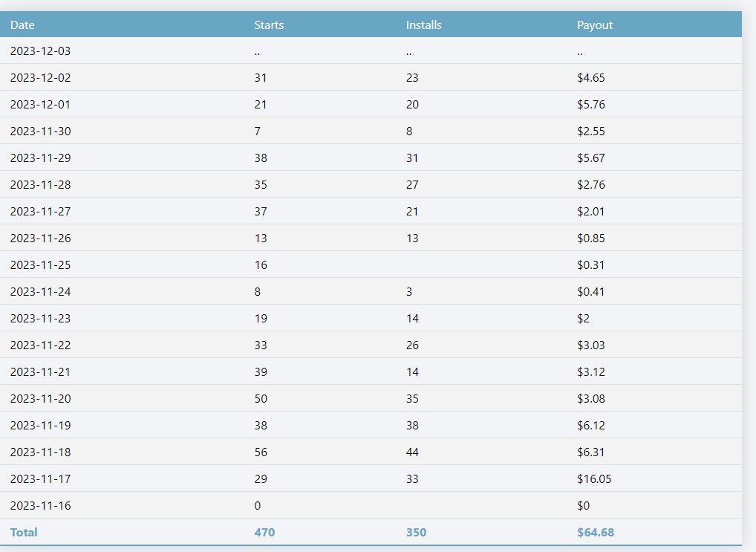756x552 pixels.
Task: Select the 2023-12-03 date cell
Action: click(41, 51)
